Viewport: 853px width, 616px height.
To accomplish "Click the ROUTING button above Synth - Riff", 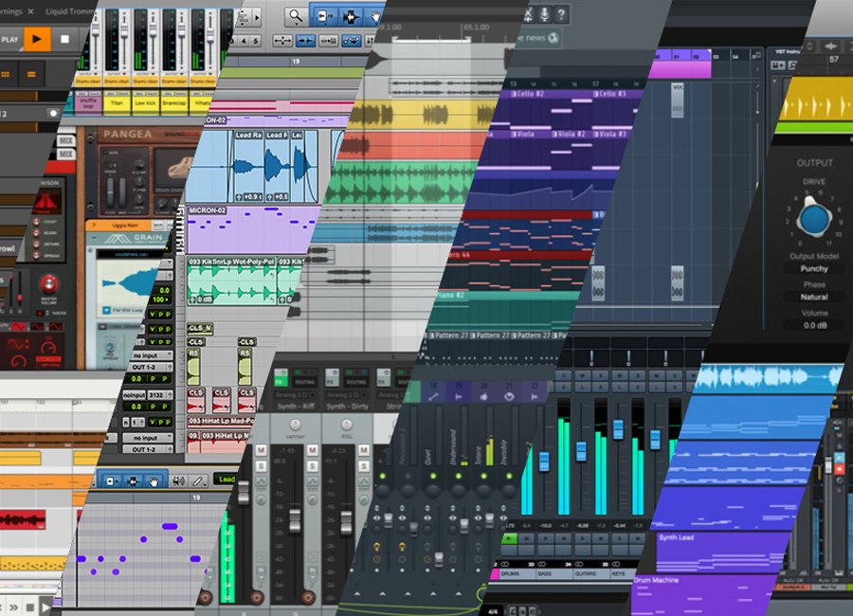I will coord(304,382).
